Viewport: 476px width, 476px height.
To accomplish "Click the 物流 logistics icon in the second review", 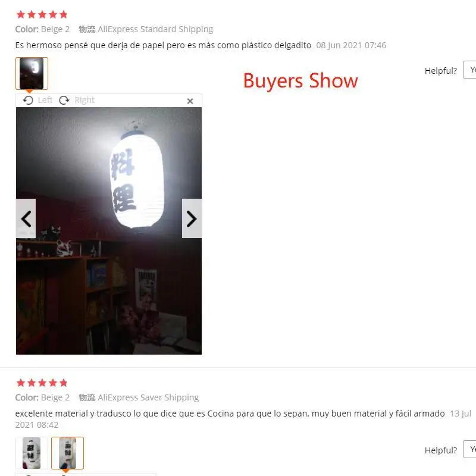I will tap(87, 397).
